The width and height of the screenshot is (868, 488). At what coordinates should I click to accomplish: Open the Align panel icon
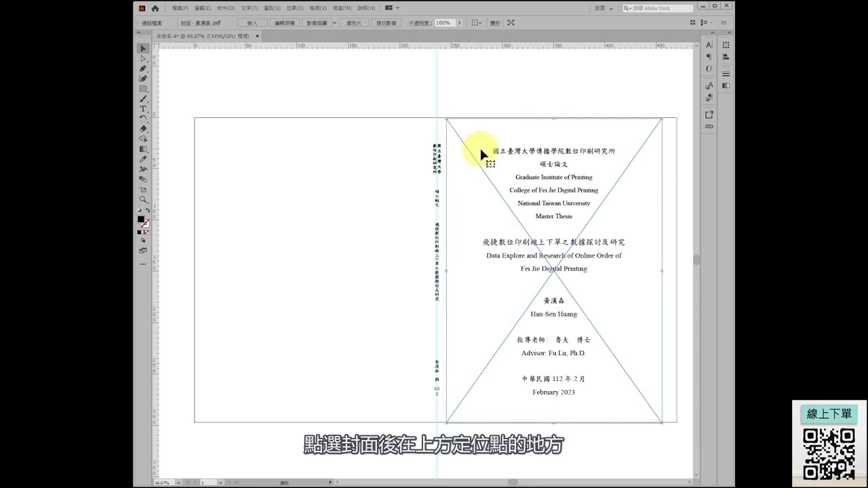(x=726, y=57)
